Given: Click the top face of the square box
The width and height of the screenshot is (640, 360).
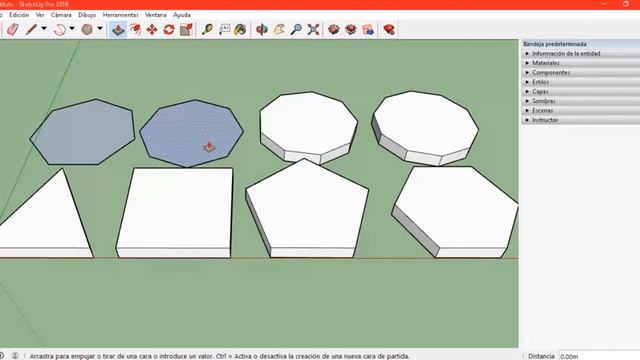Looking at the screenshot, I should click(x=176, y=207).
